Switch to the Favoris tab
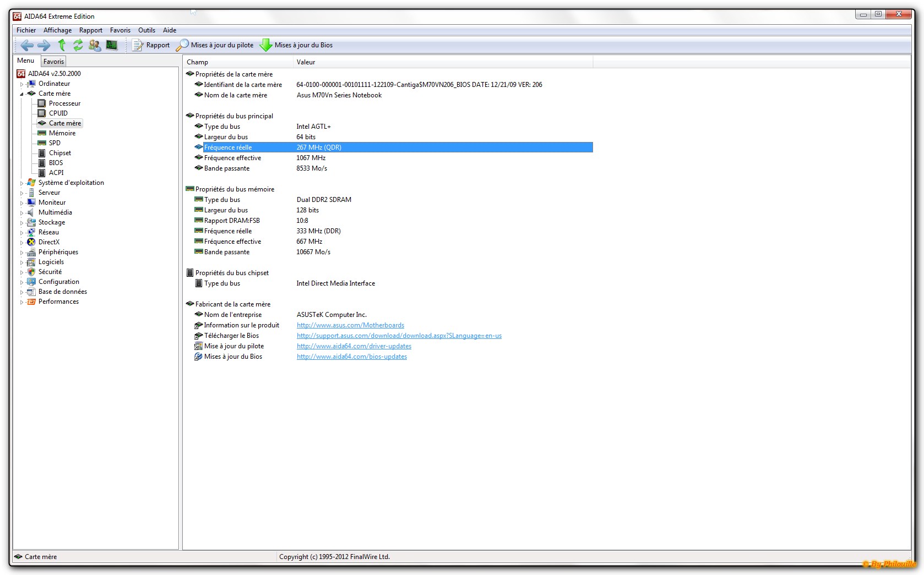Image resolution: width=924 pixels, height=575 pixels. (53, 62)
